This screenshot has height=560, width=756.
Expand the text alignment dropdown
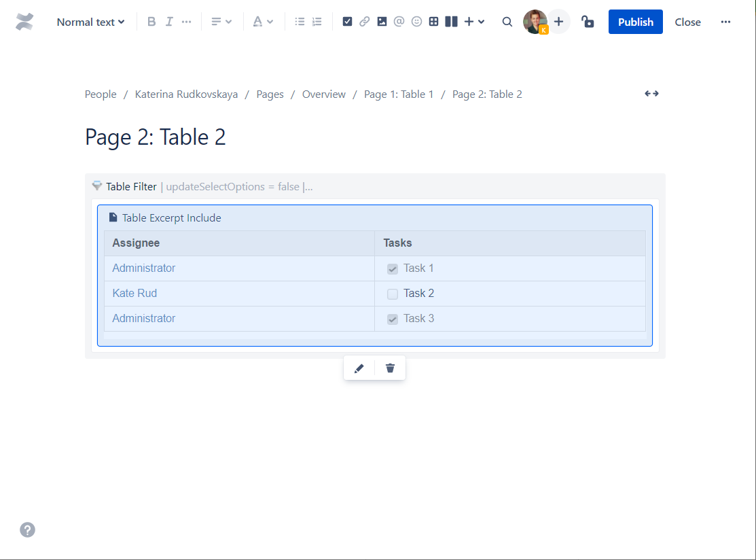coord(227,21)
